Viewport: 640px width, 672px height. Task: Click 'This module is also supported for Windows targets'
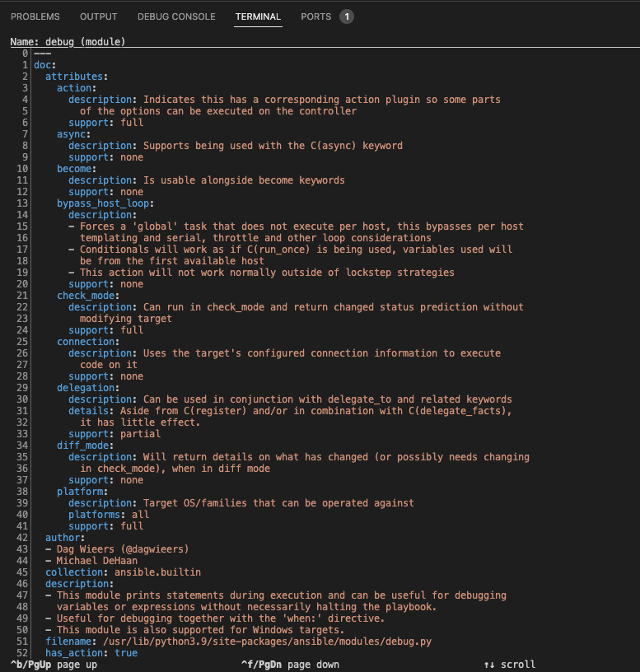point(201,630)
